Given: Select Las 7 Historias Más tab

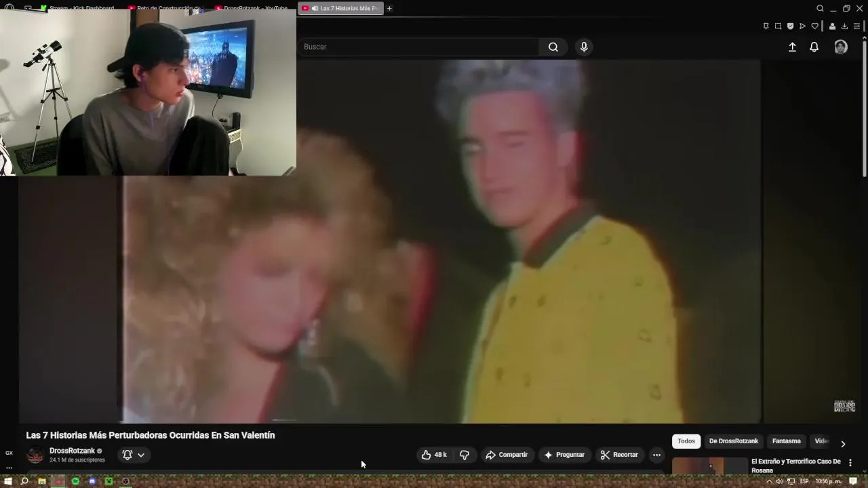Looking at the screenshot, I should [x=341, y=8].
